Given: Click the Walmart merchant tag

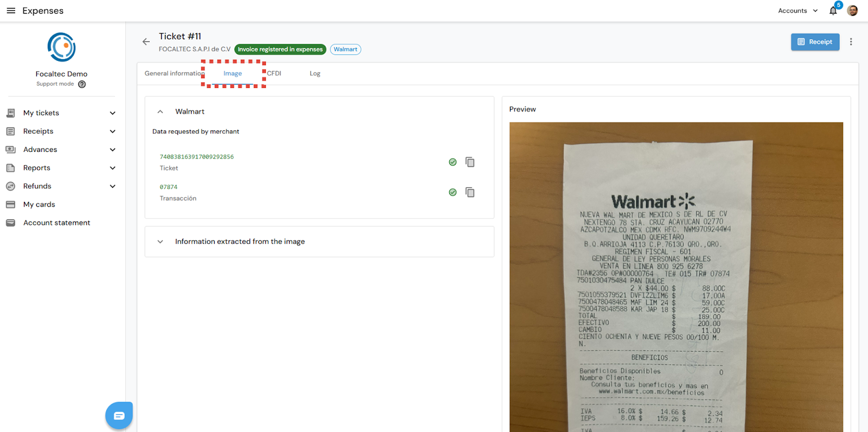Looking at the screenshot, I should tap(346, 49).
